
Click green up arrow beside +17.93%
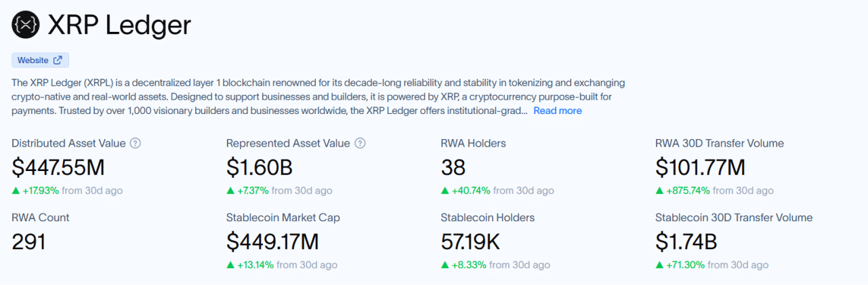(16, 191)
